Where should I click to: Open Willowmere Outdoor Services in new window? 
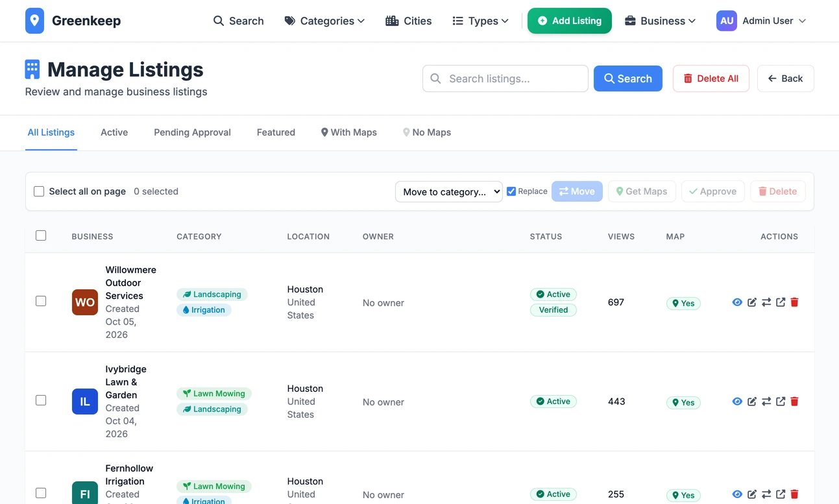(x=781, y=302)
